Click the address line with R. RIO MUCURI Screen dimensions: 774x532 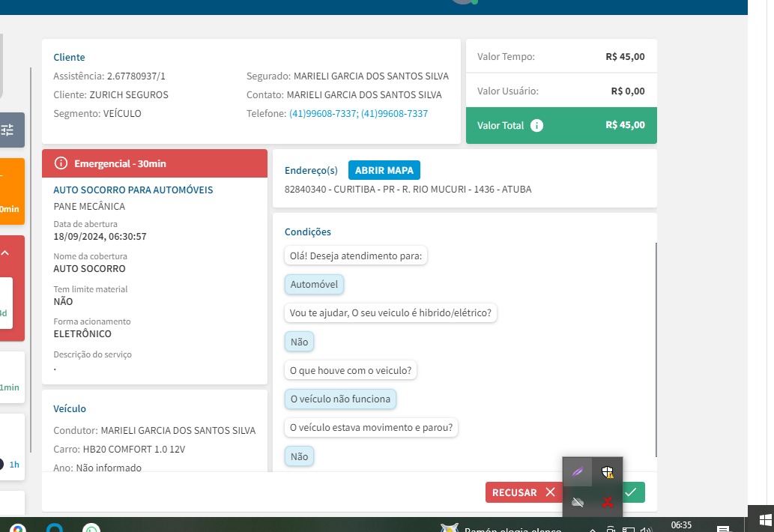tap(408, 189)
